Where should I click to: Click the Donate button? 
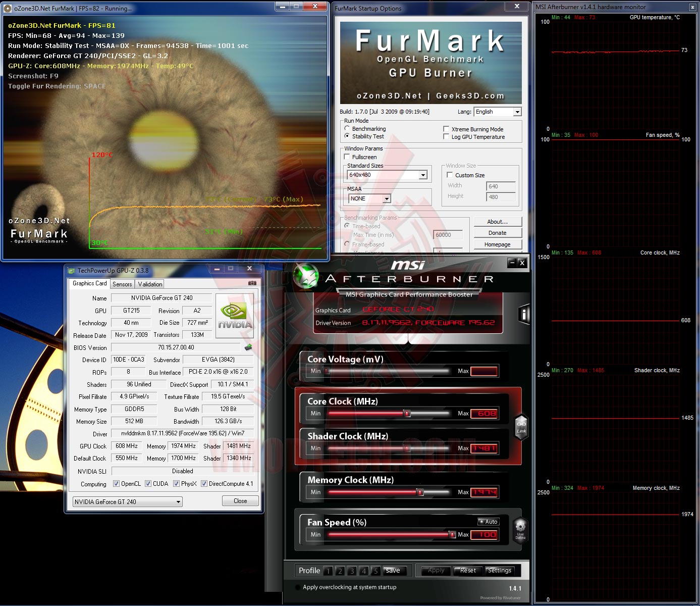[498, 233]
